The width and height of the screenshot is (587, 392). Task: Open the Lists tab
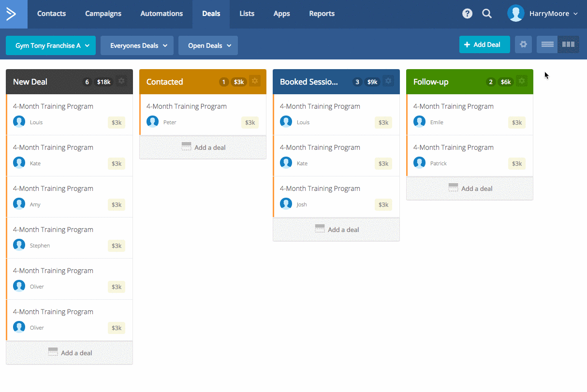coord(247,14)
